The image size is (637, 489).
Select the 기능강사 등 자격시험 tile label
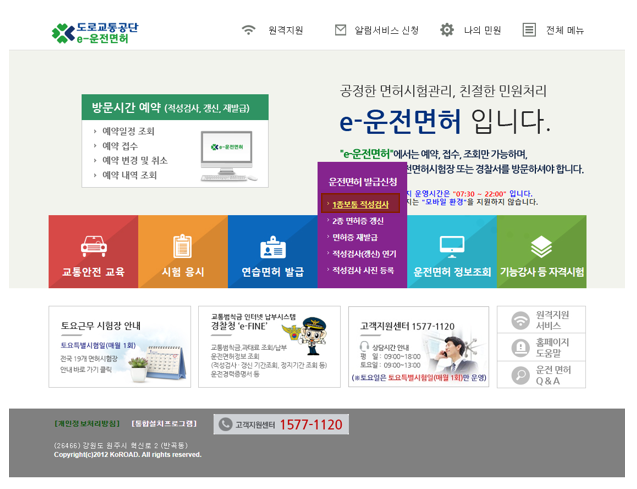pos(542,272)
